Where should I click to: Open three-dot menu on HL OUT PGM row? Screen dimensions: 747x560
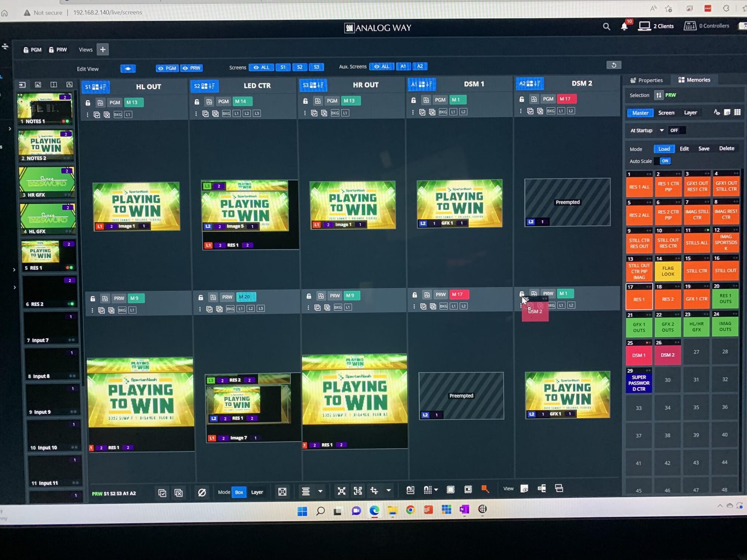tap(87, 115)
